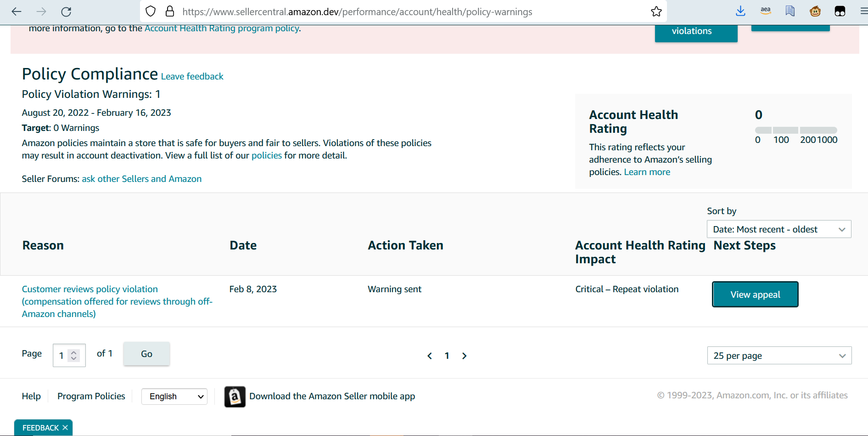Click current page number 1 in pagination
This screenshot has height=436, width=868.
[447, 356]
